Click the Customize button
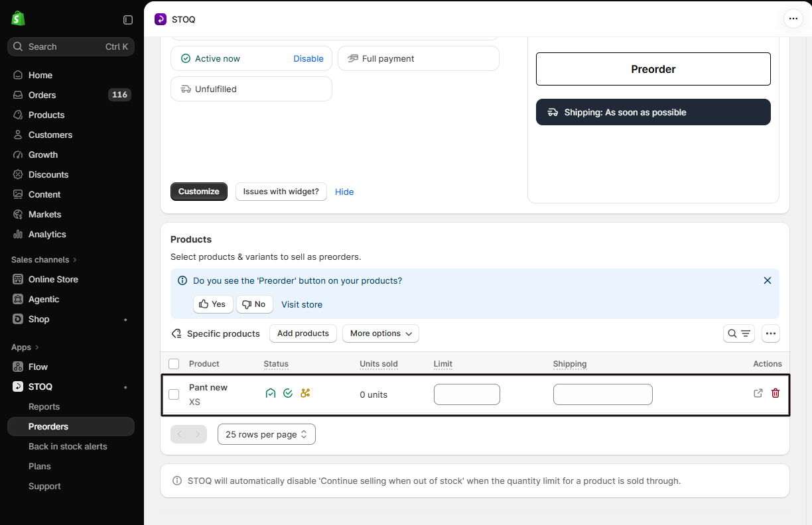 199,192
